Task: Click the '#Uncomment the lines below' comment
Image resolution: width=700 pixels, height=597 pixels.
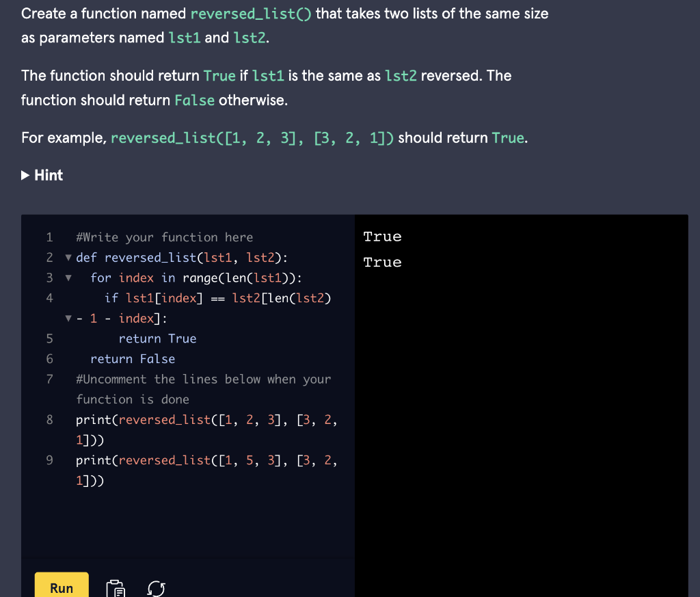Action: (x=204, y=389)
